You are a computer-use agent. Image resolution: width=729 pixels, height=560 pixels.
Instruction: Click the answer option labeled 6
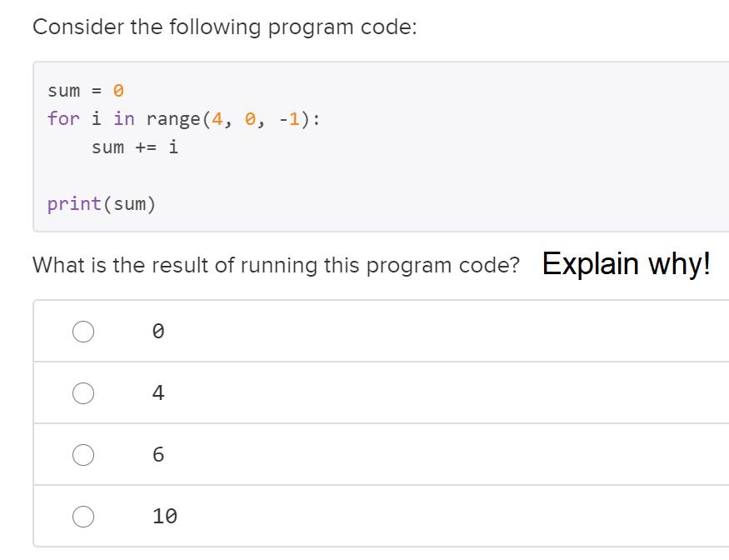tap(157, 454)
